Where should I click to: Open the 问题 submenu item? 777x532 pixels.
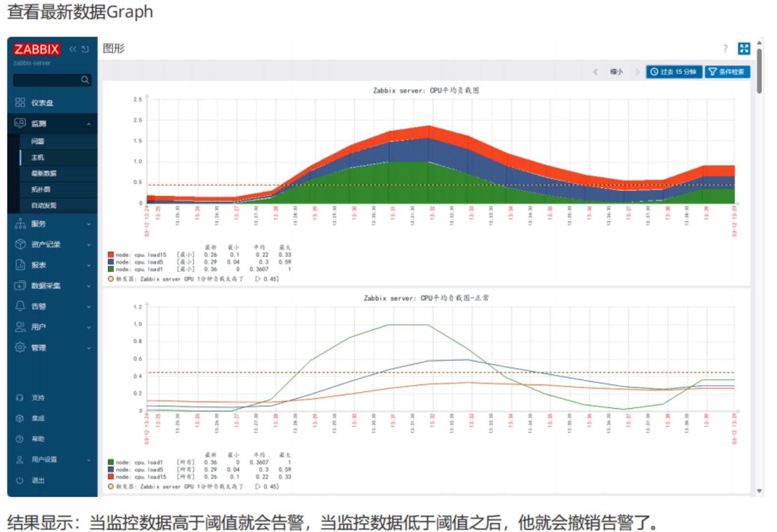58,142
